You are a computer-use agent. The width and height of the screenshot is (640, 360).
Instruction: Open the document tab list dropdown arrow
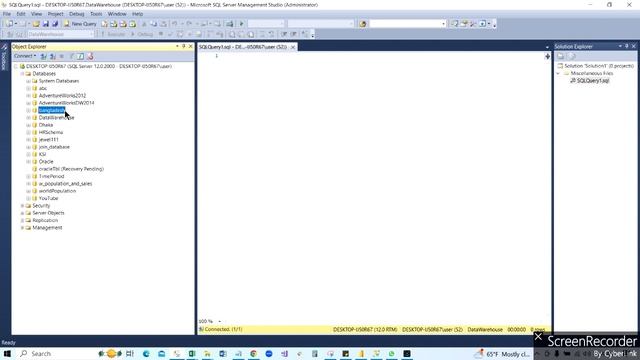(547, 47)
